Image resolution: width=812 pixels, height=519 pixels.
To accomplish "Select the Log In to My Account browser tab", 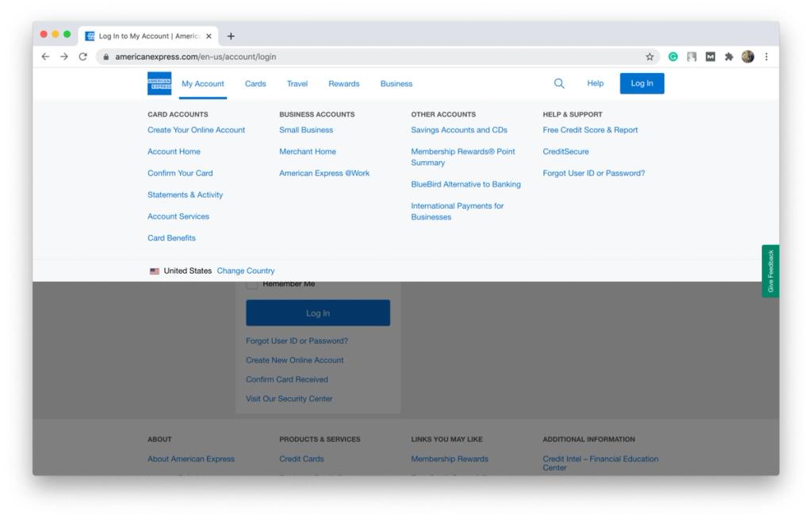I will (148, 37).
